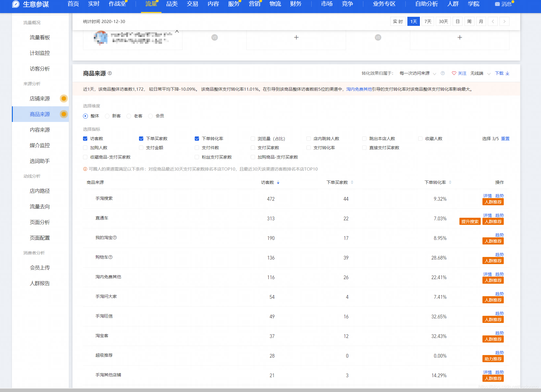This screenshot has height=392, width=541.
Task: Check the 加购人数 checkbox
Action: (85, 148)
